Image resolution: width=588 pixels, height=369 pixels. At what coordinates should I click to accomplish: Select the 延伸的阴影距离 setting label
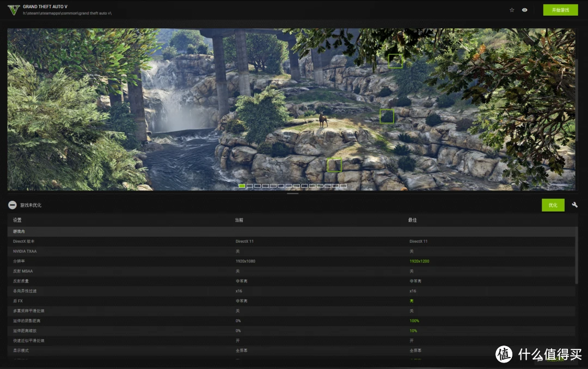click(x=27, y=321)
